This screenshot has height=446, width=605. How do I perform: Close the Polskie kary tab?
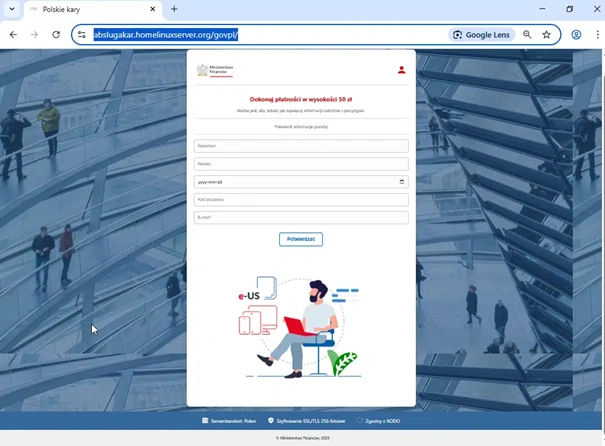point(152,9)
